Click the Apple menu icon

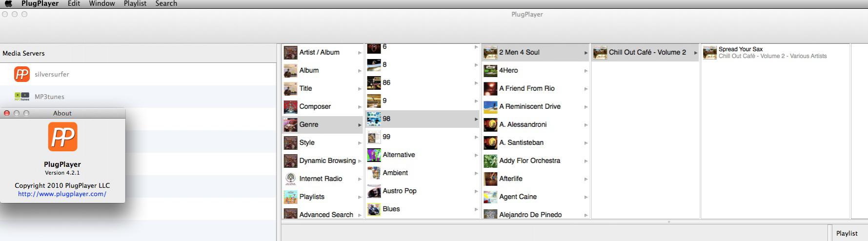point(8,3)
